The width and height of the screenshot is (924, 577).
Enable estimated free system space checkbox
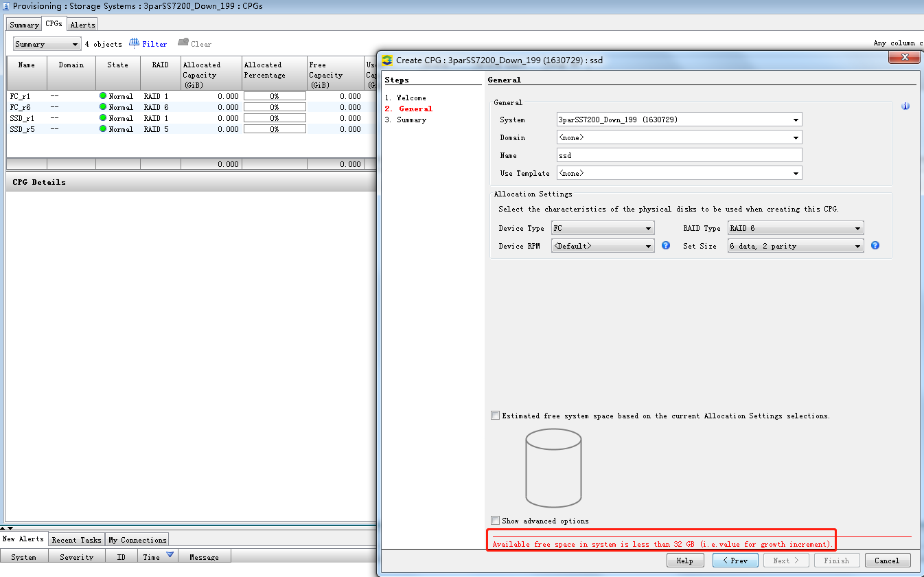coord(495,416)
